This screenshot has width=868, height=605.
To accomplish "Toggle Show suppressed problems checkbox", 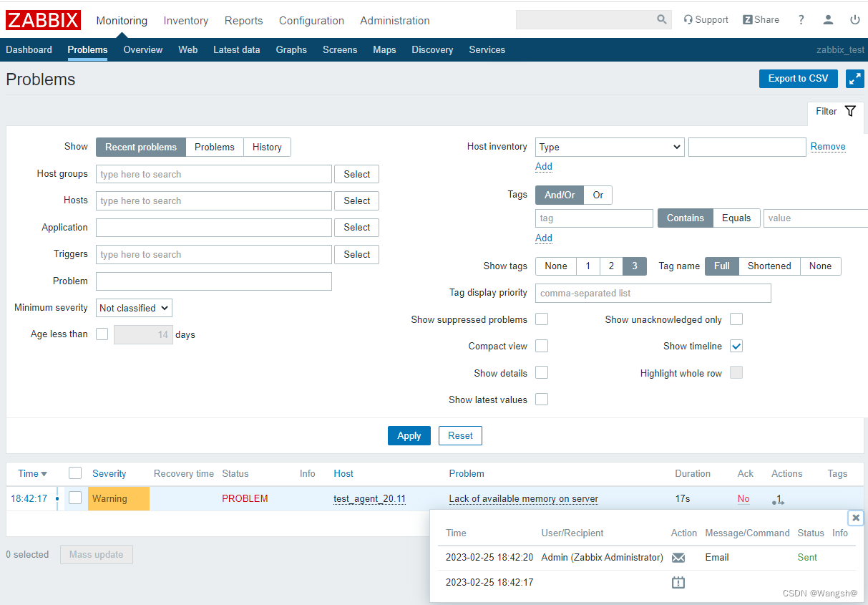I will (542, 319).
